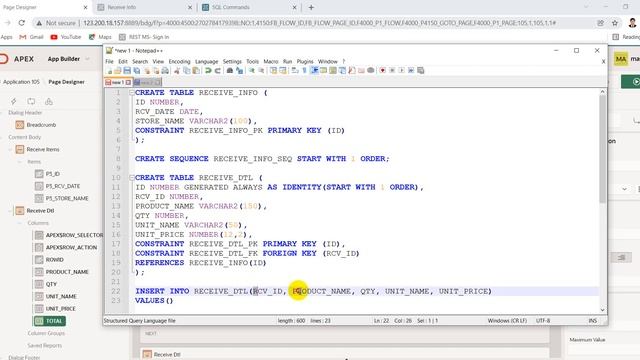Open the Maps bookmark

point(100,37)
